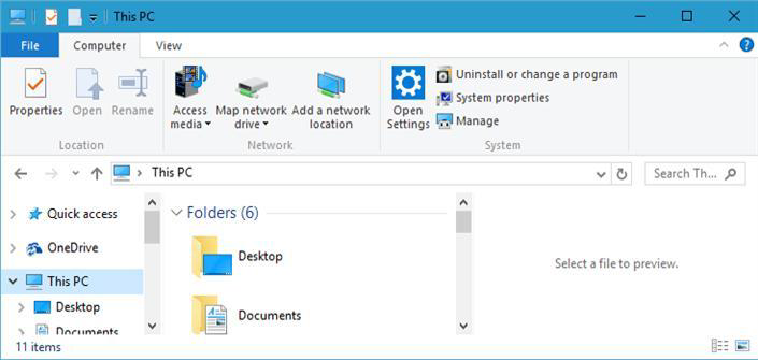Click the Help question mark icon
The image size is (758, 360).
click(x=747, y=45)
